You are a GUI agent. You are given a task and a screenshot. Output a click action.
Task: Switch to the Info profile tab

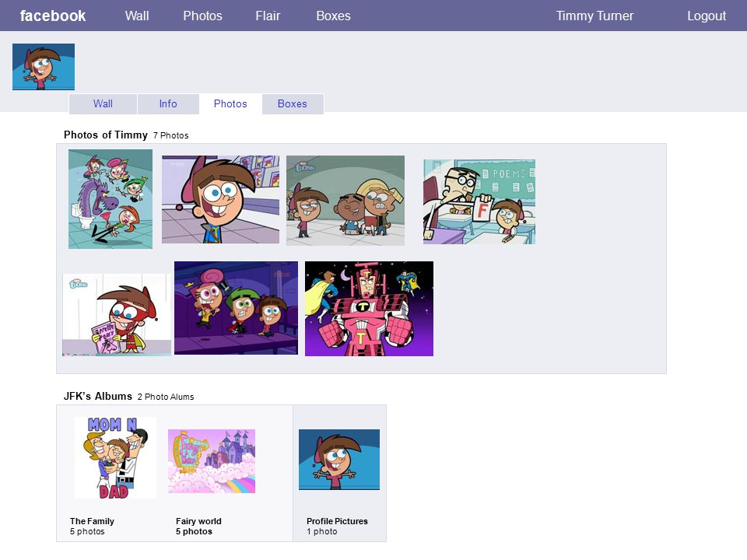[x=168, y=103]
